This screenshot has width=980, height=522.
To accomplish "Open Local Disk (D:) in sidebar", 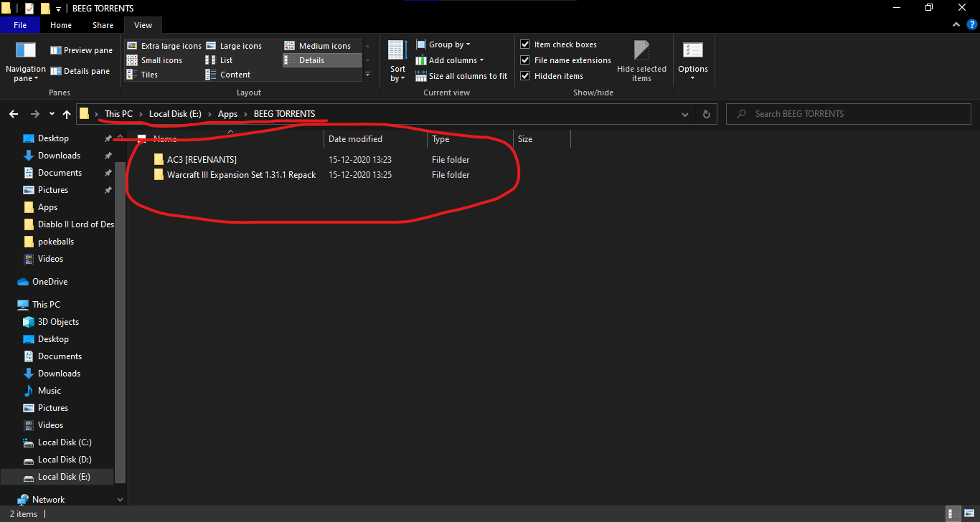I will tap(65, 460).
